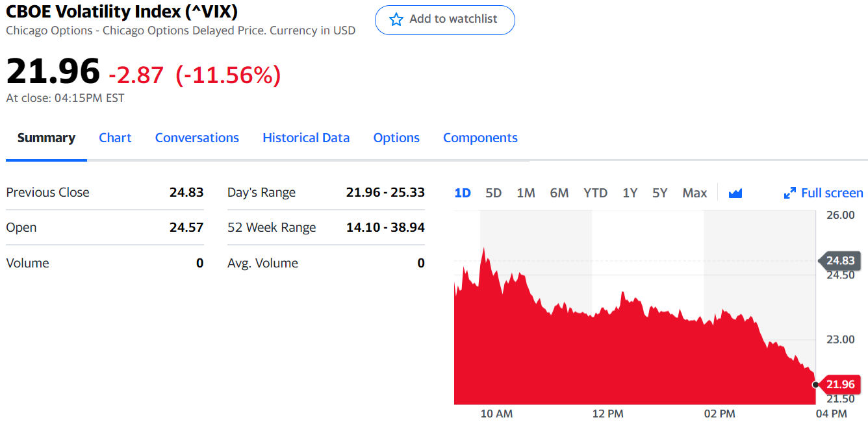Open the Options tab

pyautogui.click(x=396, y=138)
